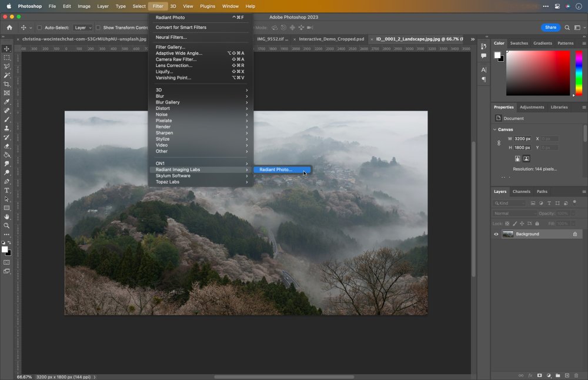This screenshot has width=588, height=380.
Task: Open the Window menu
Action: click(x=229, y=6)
